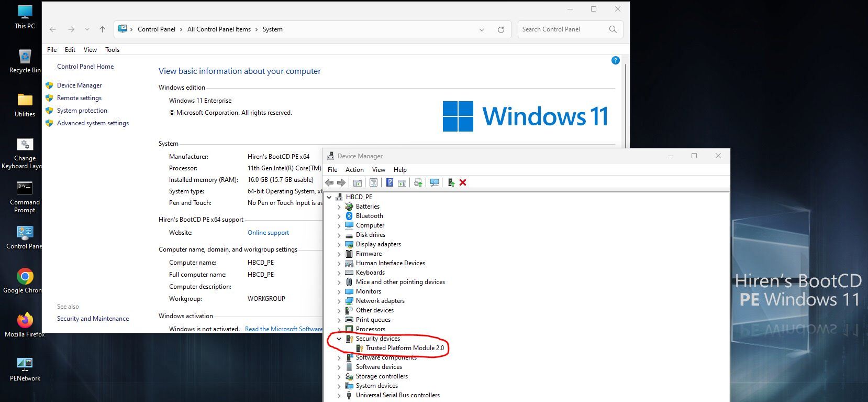Open the recent locations dropdown arrow
This screenshot has width=868, height=402.
coord(87,29)
